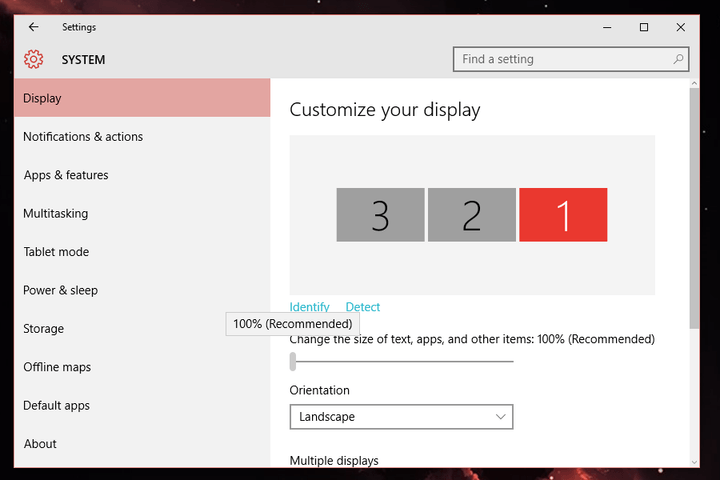Open the Display category
Image resolution: width=720 pixels, height=480 pixels.
tap(142, 98)
